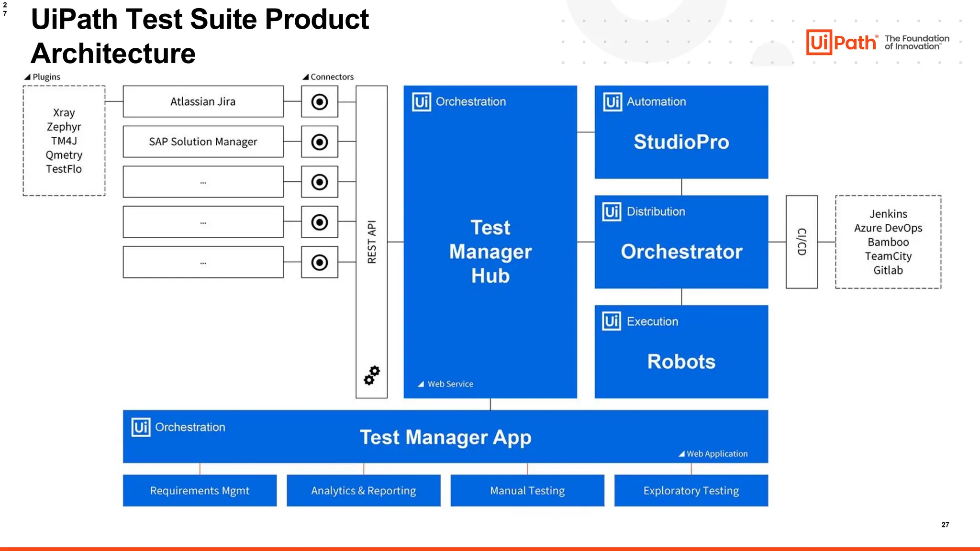The height and width of the screenshot is (551, 980).
Task: Click the vertical CI/CD box
Action: click(x=802, y=242)
